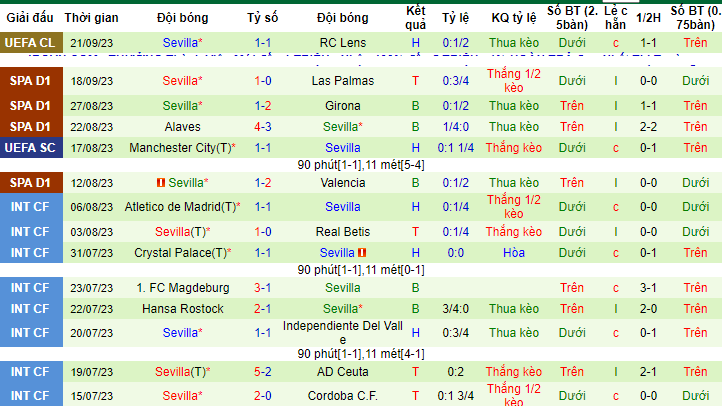Open the Hansa Rostock team link
The width and height of the screenshot is (722, 406).
pos(183,308)
